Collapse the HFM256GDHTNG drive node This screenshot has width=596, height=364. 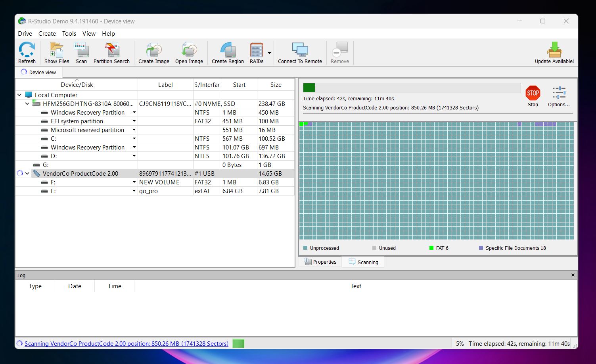coord(27,103)
